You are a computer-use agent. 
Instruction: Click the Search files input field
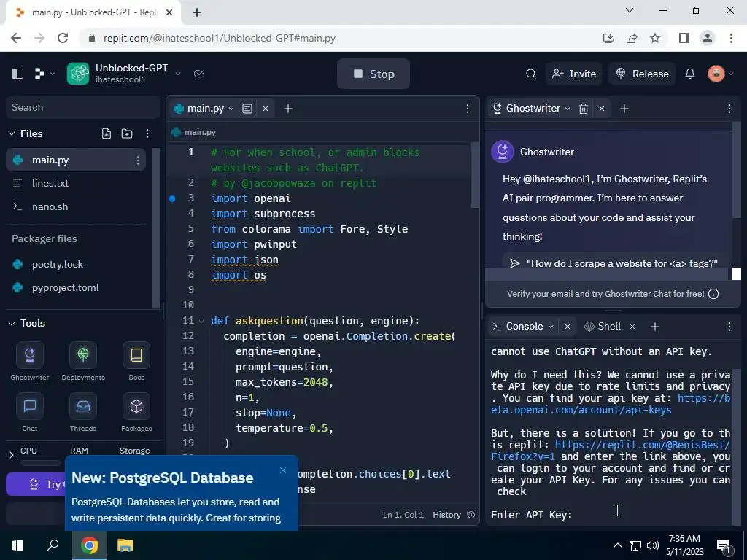[82, 108]
